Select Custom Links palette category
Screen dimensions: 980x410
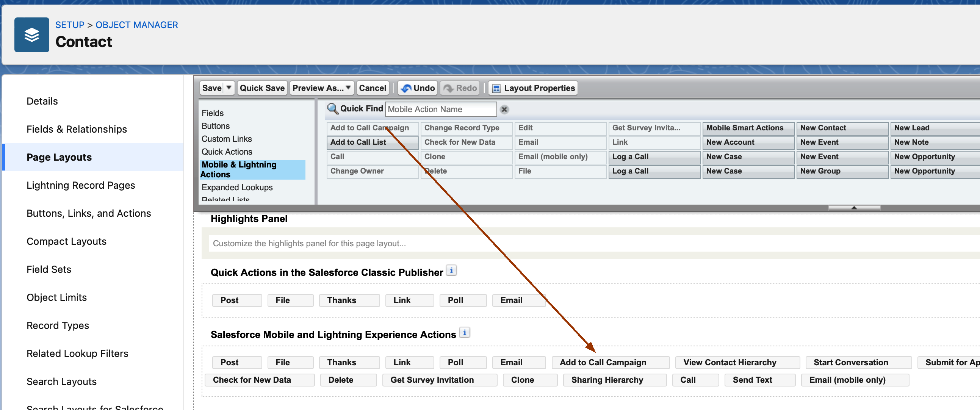point(227,139)
